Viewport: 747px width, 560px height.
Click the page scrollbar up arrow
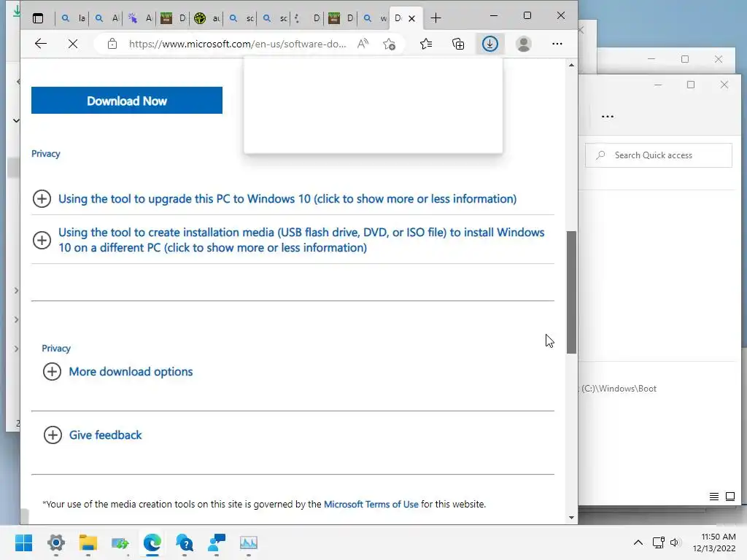tap(572, 65)
